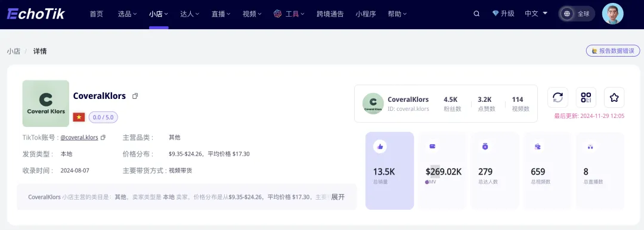This screenshot has height=230, width=644.
Task: Click the total influencers icon
Action: click(x=485, y=146)
